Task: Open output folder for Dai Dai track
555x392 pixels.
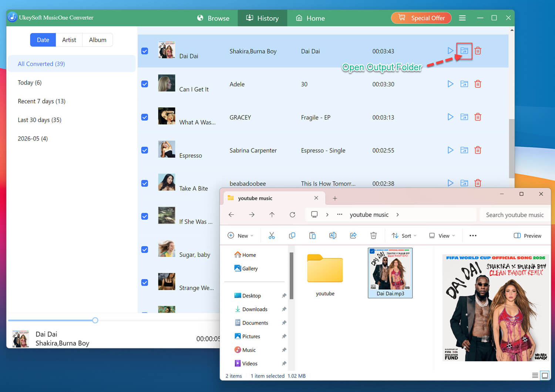Action: tap(464, 51)
